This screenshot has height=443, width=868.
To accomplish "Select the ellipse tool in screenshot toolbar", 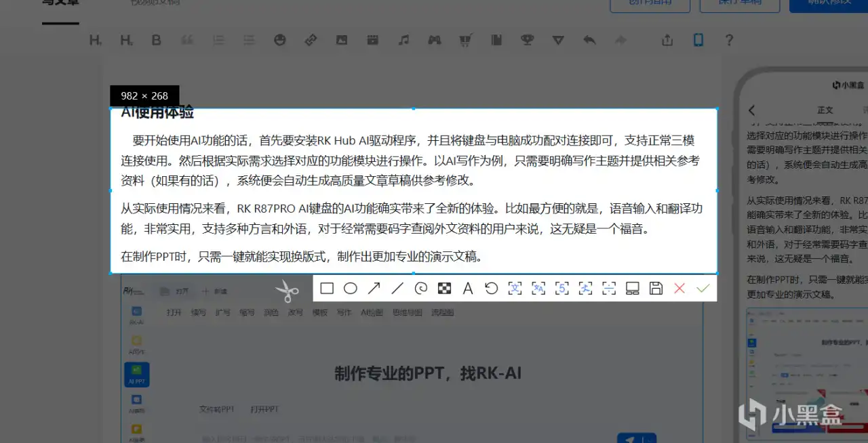I will point(350,289).
